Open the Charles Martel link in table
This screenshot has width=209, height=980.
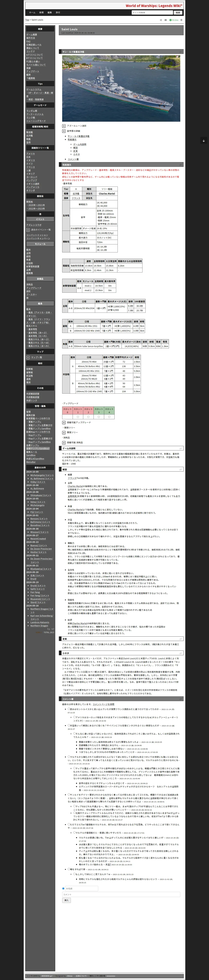[x=107, y=194]
